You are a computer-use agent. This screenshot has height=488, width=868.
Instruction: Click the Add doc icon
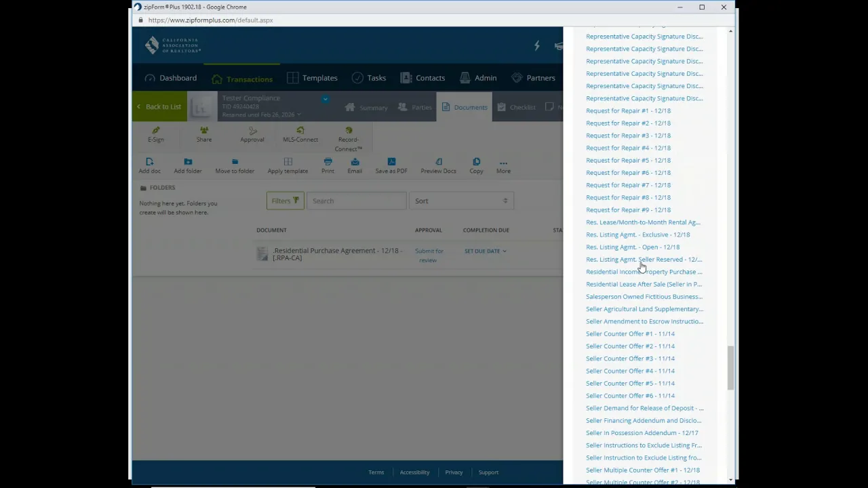(150, 161)
